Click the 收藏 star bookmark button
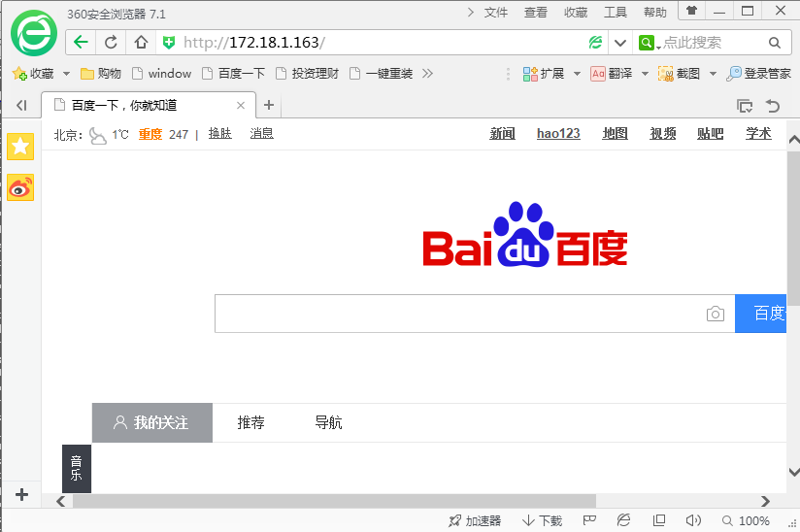This screenshot has height=532, width=800. tap(33, 74)
